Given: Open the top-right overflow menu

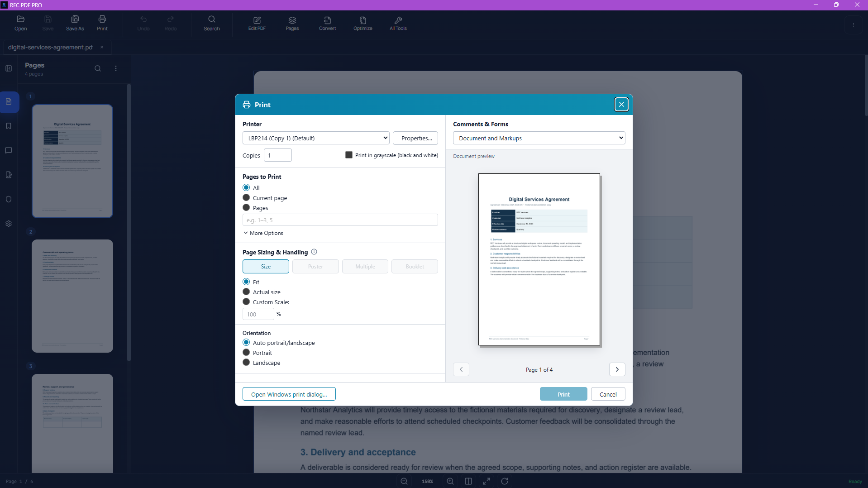Looking at the screenshot, I should [854, 25].
